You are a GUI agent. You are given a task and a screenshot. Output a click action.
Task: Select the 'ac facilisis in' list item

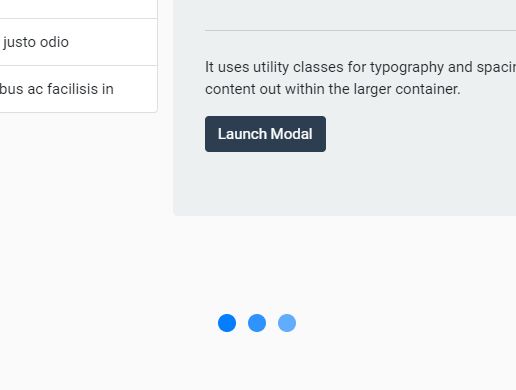pos(78,89)
